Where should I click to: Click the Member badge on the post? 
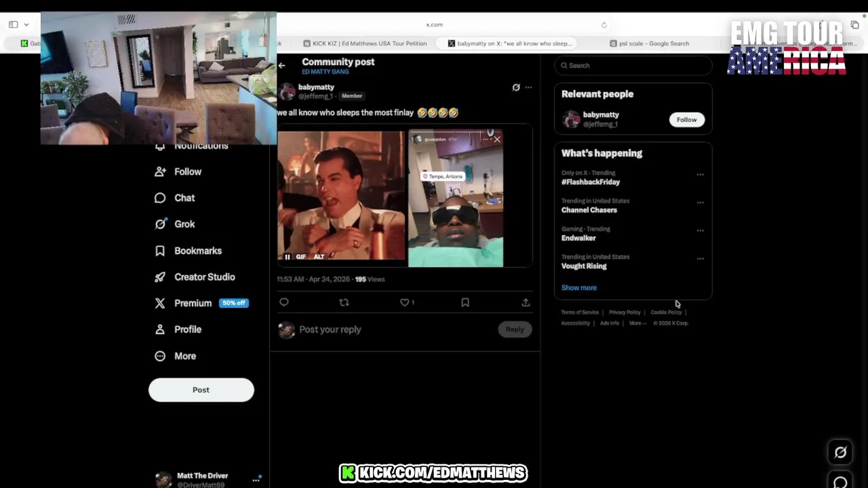pyautogui.click(x=352, y=96)
